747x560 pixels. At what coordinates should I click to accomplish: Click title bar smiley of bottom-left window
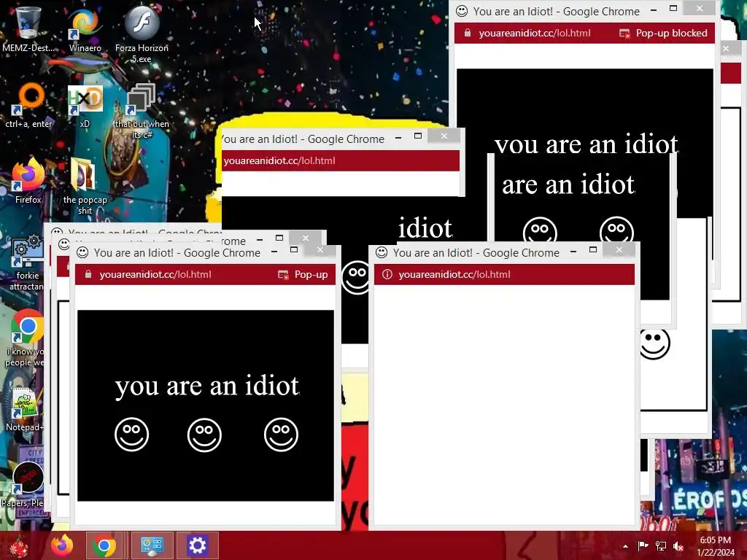(82, 252)
